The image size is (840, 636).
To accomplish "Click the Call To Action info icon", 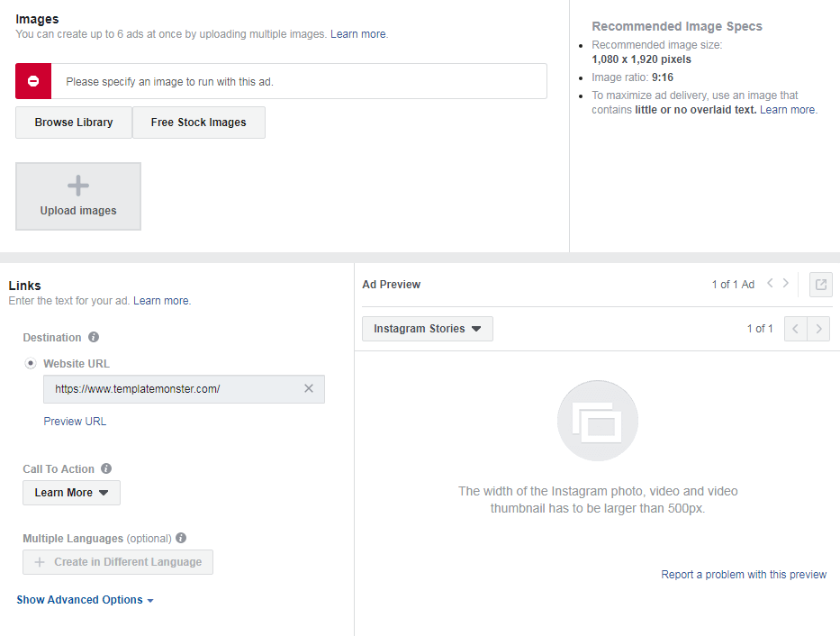I will 106,469.
